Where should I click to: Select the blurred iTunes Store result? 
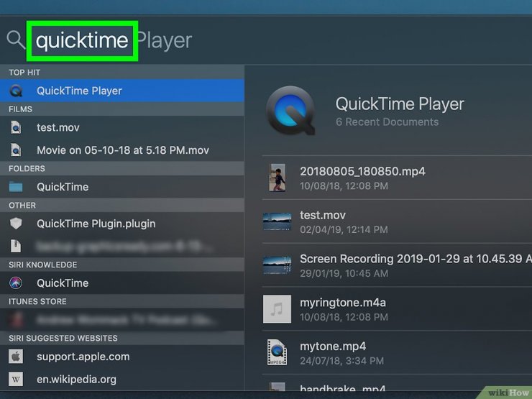point(122,320)
